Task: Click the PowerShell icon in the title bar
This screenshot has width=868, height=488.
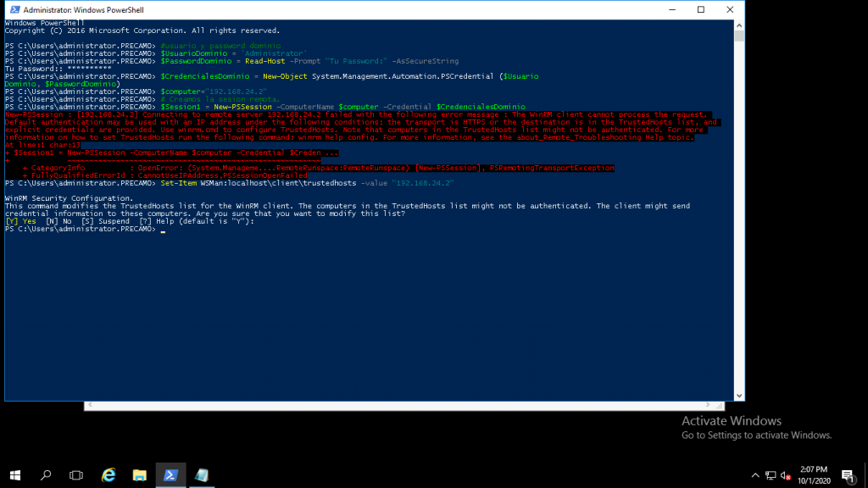Action: click(x=15, y=10)
